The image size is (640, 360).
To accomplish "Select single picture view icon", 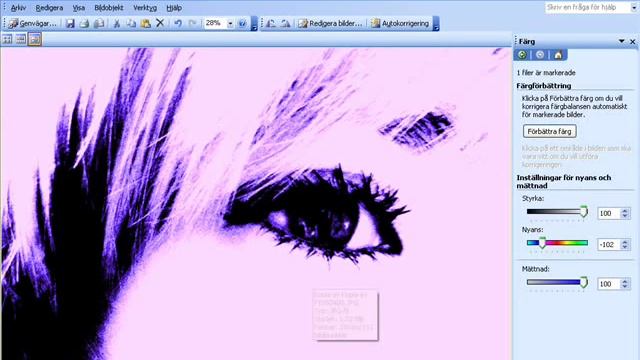I will (x=35, y=39).
